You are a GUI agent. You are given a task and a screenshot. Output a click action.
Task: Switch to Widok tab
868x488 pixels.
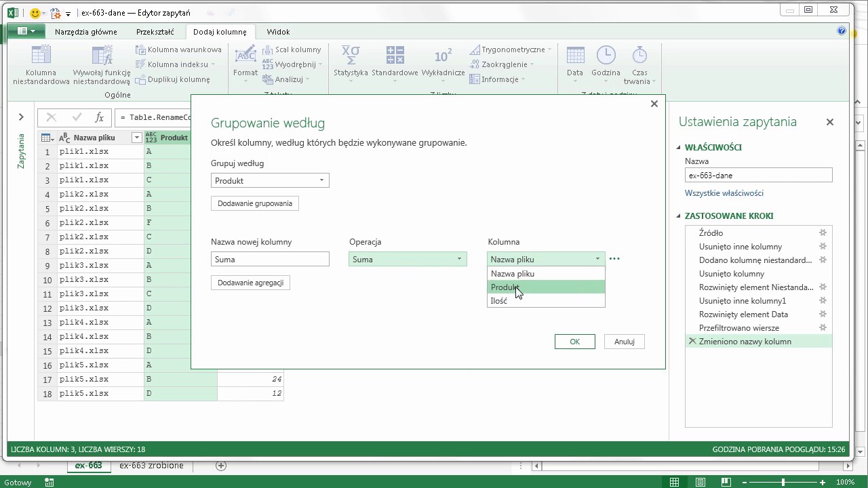(278, 32)
